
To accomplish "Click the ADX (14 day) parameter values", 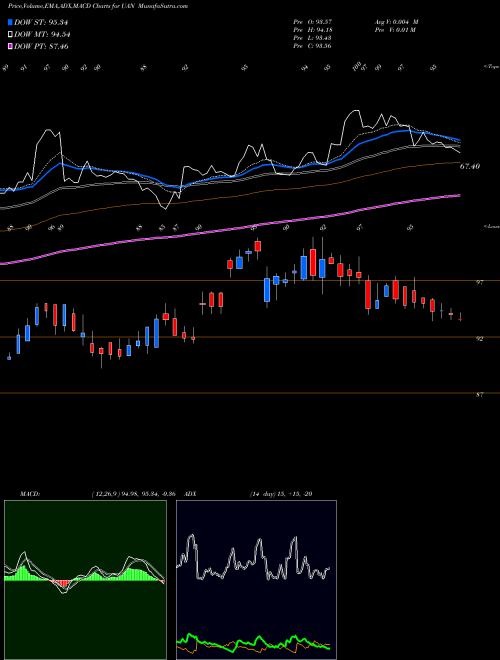I will (x=281, y=494).
